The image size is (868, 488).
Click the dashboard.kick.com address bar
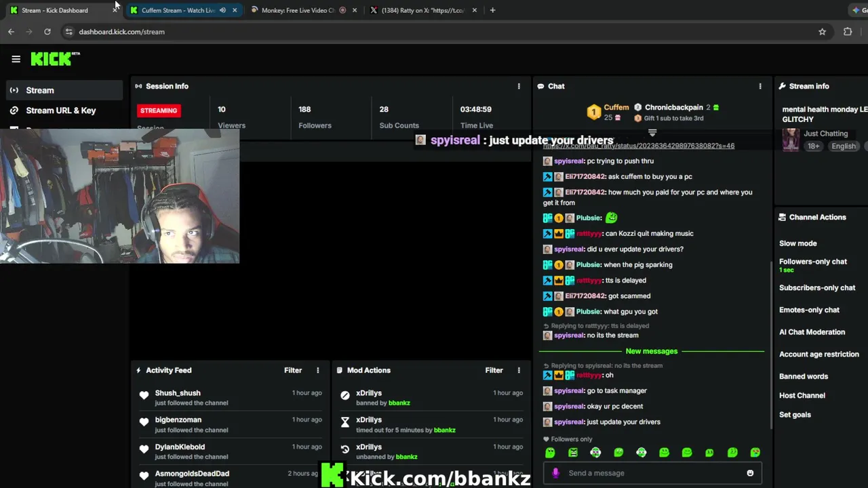click(x=448, y=32)
